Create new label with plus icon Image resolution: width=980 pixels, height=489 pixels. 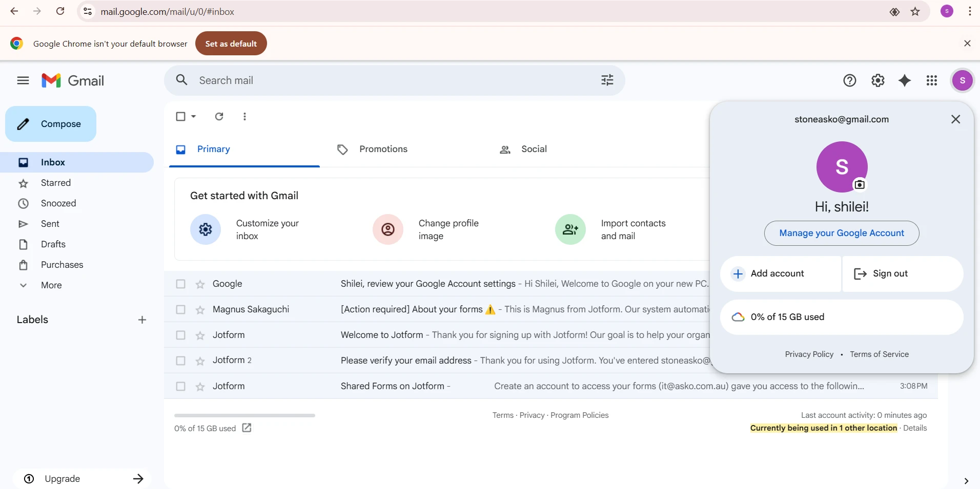coord(142,320)
